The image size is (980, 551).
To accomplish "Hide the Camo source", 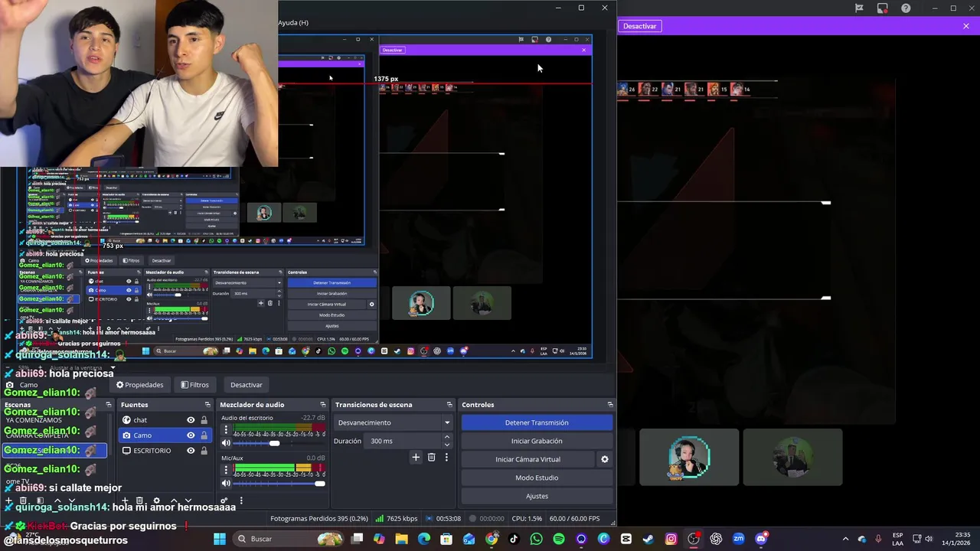I will coord(191,435).
